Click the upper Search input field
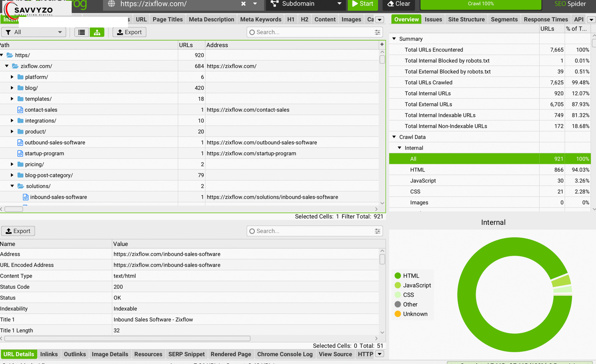 [315, 32]
